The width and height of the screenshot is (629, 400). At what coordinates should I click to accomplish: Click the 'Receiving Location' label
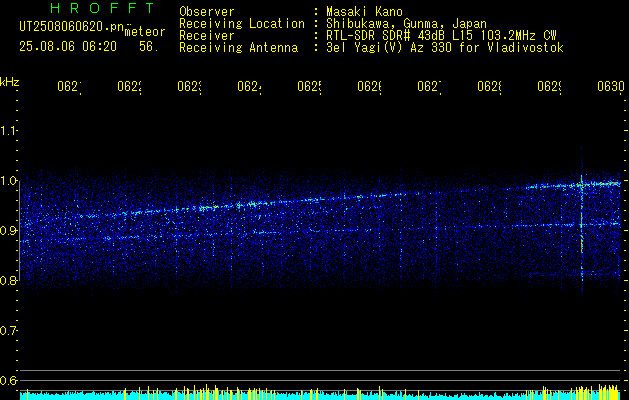point(242,24)
